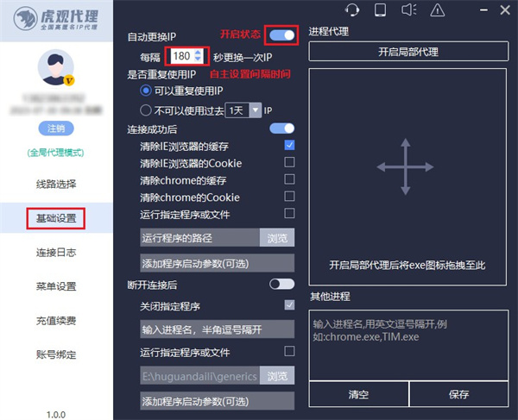518x420 pixels.
Task: Click the mobile device icon
Action: click(x=379, y=10)
